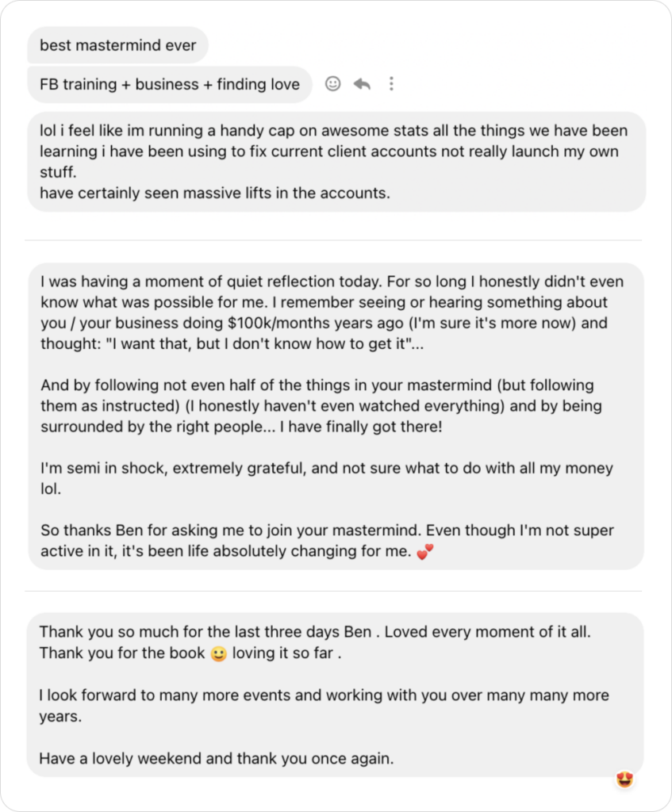The height and width of the screenshot is (812, 672).
Task: Click the "Thank you so much for the last three days" line
Action: coord(315,633)
